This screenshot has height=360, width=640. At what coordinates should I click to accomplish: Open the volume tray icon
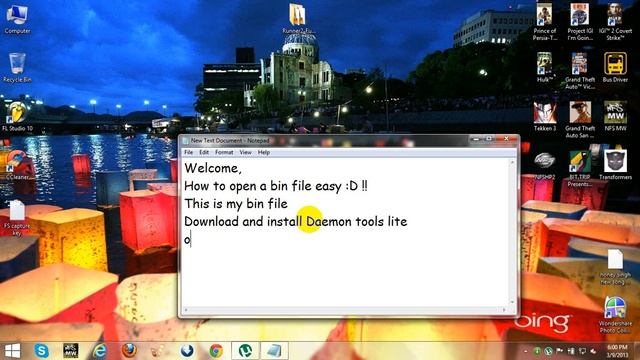coord(593,351)
